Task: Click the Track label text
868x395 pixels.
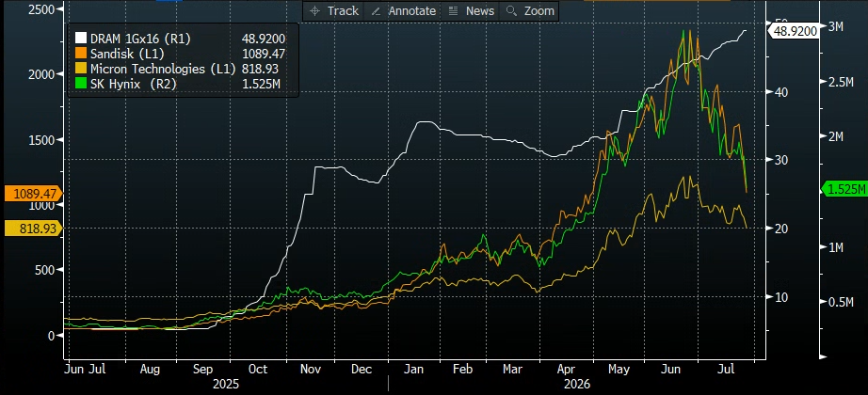Action: [343, 11]
